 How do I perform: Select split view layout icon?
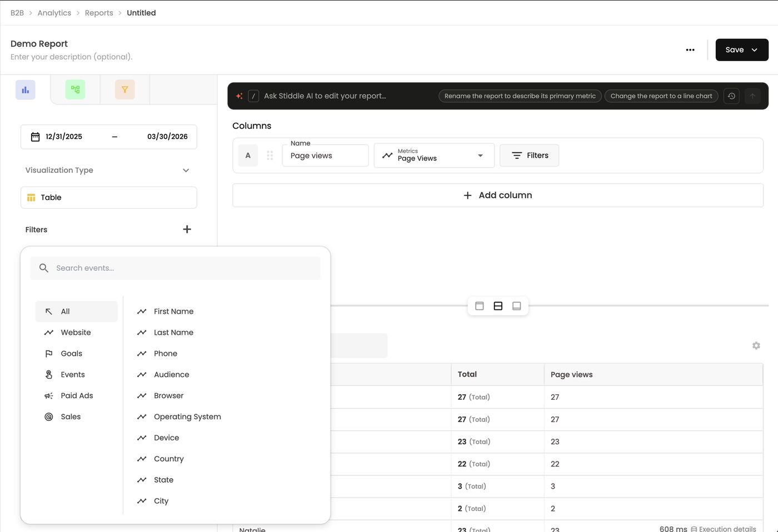pos(498,306)
